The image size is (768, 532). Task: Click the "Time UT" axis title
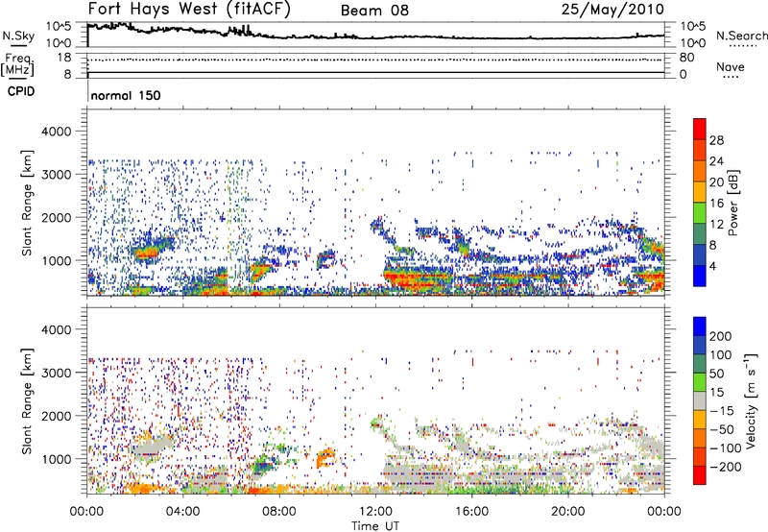(375, 526)
